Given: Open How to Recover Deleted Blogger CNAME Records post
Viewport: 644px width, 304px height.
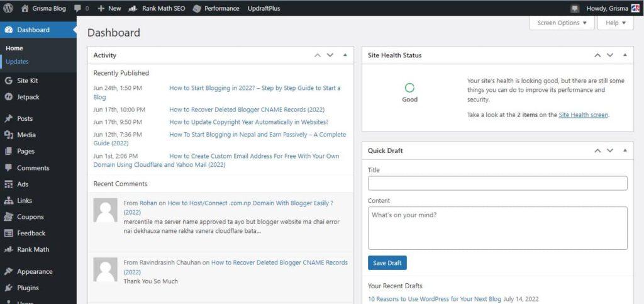Looking at the screenshot, I should coord(247,110).
